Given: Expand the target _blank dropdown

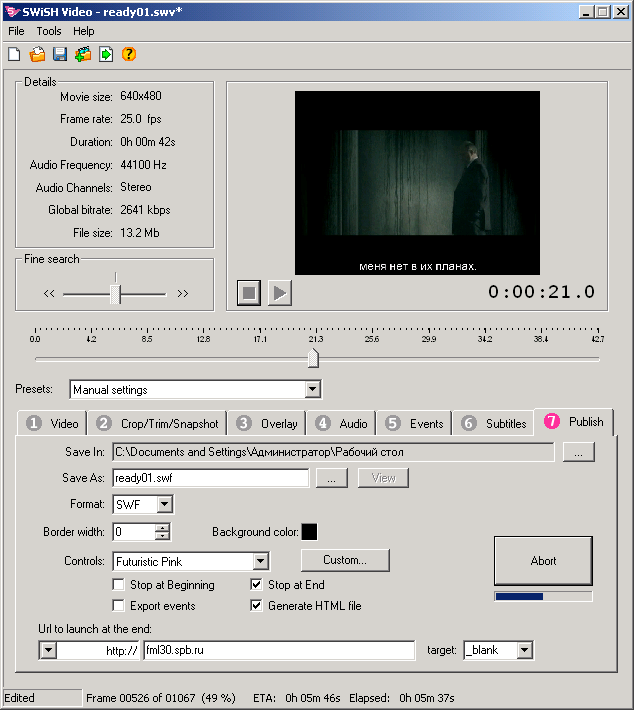Looking at the screenshot, I should [x=524, y=650].
